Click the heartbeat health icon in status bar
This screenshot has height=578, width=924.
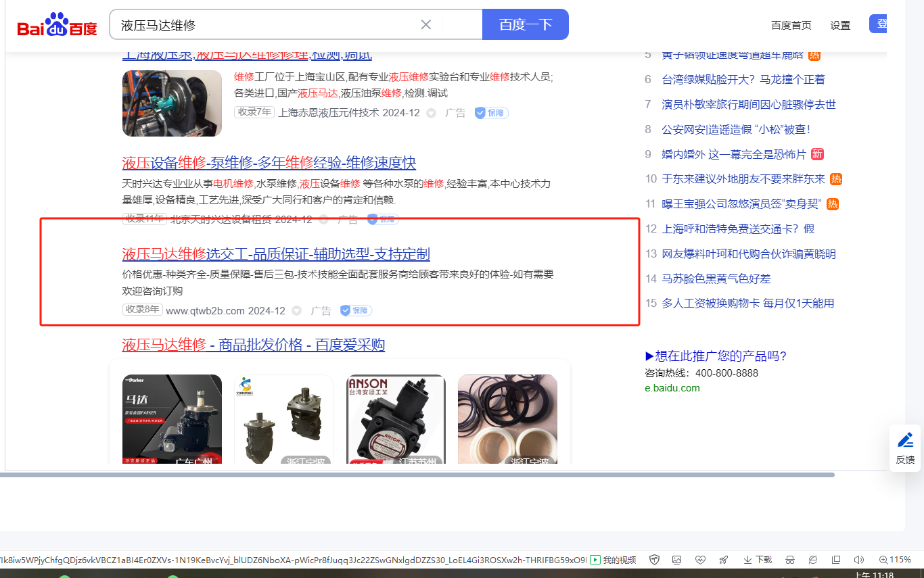point(700,560)
